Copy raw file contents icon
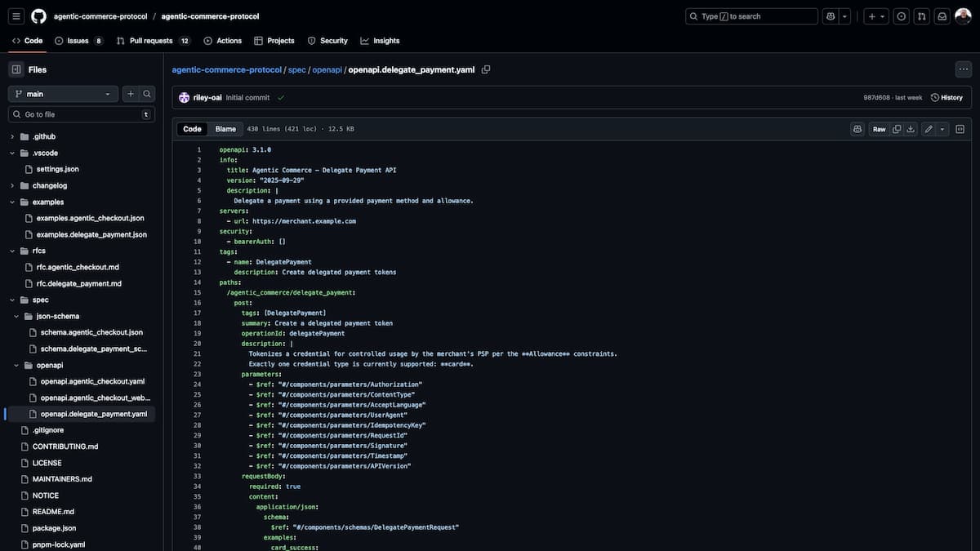This screenshot has height=551, width=980. point(897,129)
